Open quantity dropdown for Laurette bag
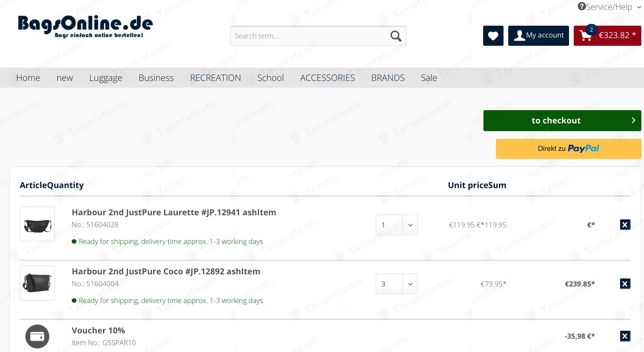This screenshot has height=352, width=644. (x=397, y=225)
